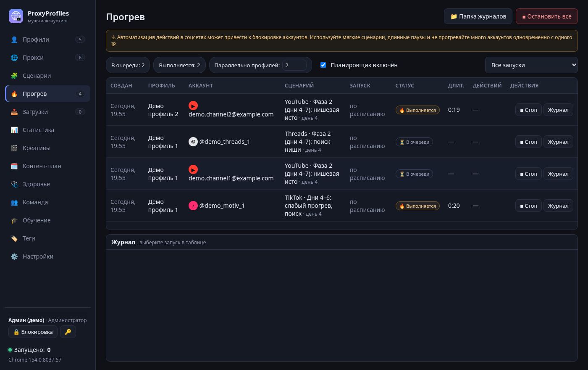Click the Threads icon next to @demo_threads_1

coord(193,142)
